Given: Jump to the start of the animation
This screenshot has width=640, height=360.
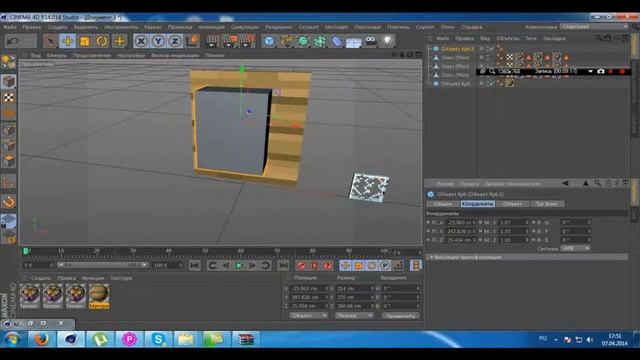Looking at the screenshot, I should tap(195, 266).
